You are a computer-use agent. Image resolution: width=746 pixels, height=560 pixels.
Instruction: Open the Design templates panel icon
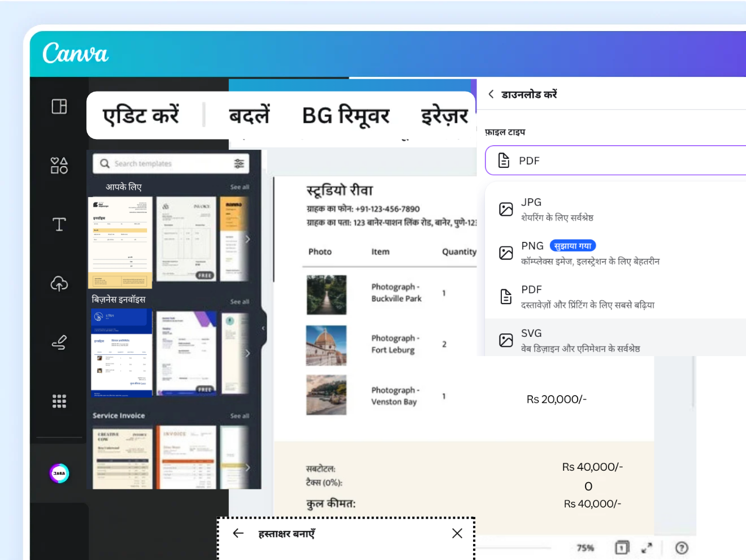pyautogui.click(x=59, y=106)
